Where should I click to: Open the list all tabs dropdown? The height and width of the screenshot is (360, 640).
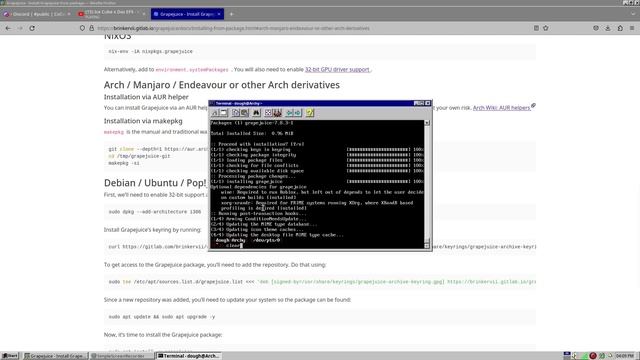click(x=633, y=14)
